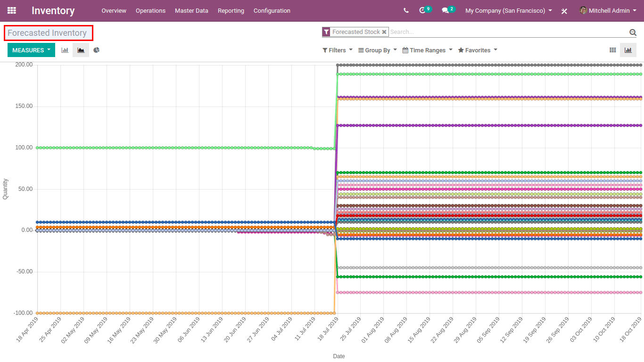Open the conversations chat icon with badge 2
Screen dimensions: 644x362
[448, 10]
